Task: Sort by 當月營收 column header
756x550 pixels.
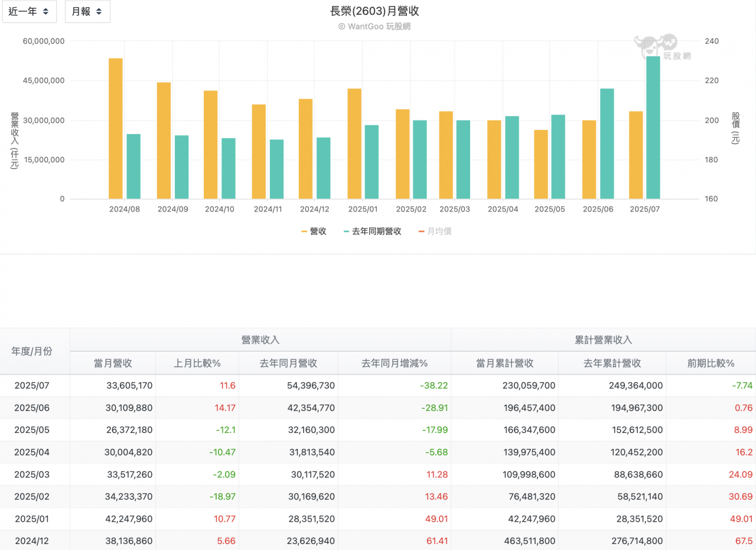Action: [x=112, y=362]
